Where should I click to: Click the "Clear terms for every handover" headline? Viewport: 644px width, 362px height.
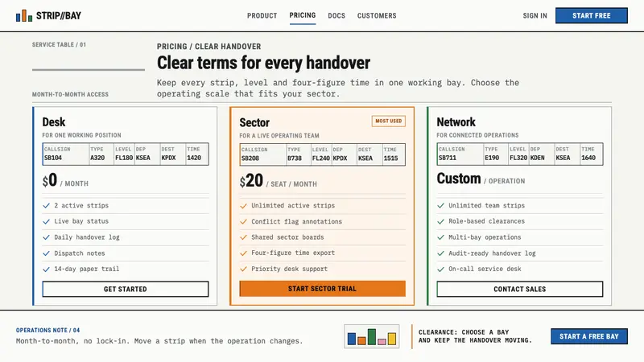pos(263,63)
